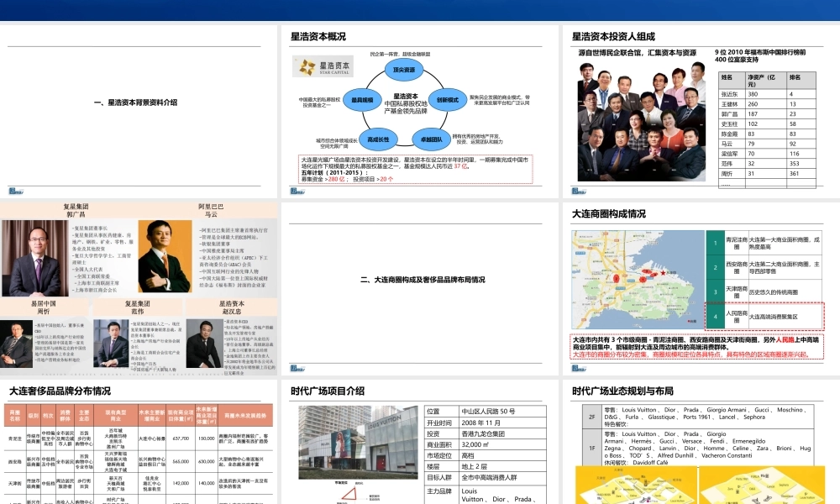Open the slide titled 一、星浩资本背景资料介绍
The width and height of the screenshot is (840, 504).
pos(139,112)
